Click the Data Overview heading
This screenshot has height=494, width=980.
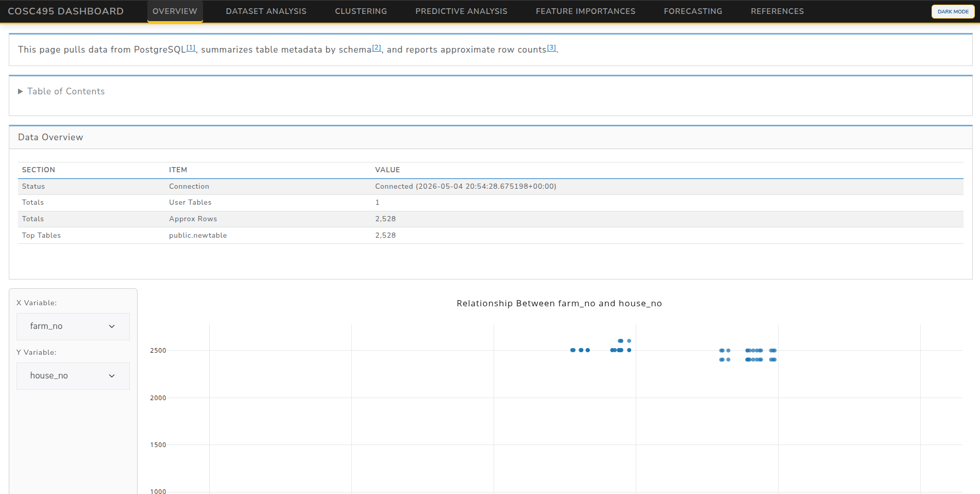[50, 137]
